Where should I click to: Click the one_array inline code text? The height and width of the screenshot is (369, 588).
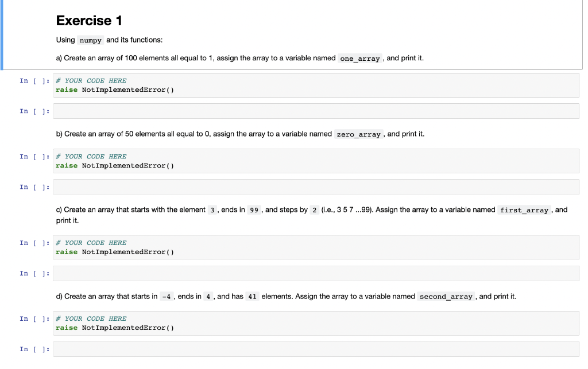click(x=359, y=58)
